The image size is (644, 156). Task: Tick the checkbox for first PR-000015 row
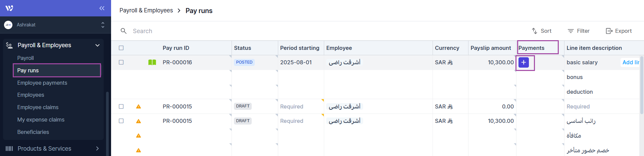pyautogui.click(x=121, y=106)
